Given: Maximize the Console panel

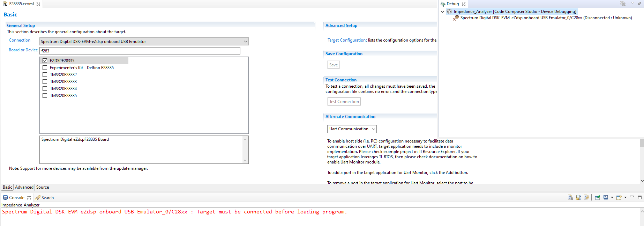Looking at the screenshot, I should (x=640, y=197).
